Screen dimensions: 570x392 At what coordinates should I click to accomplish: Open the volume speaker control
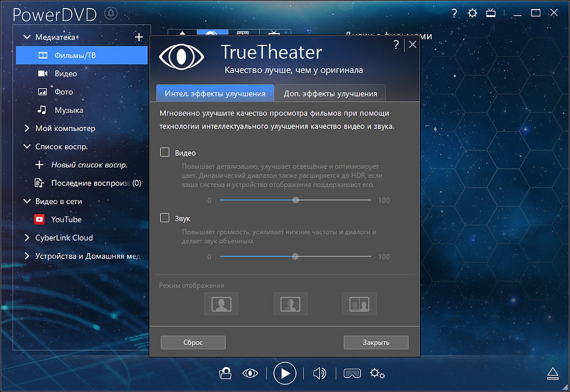click(x=319, y=373)
